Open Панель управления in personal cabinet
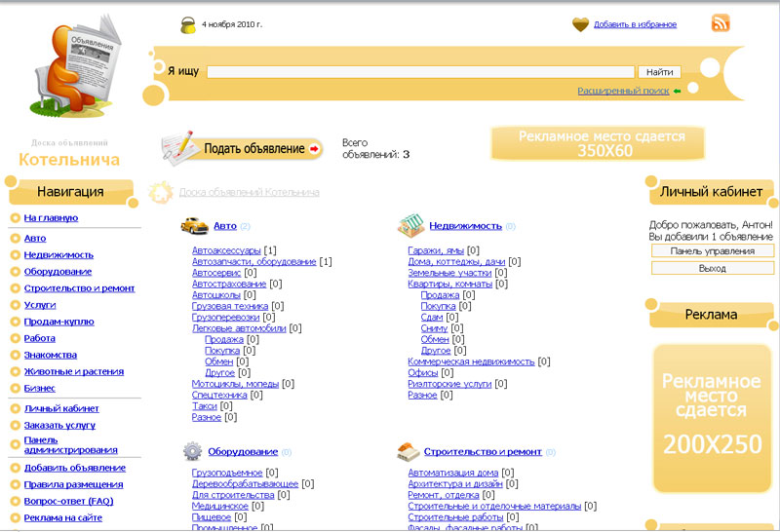This screenshot has width=780, height=532. point(712,251)
